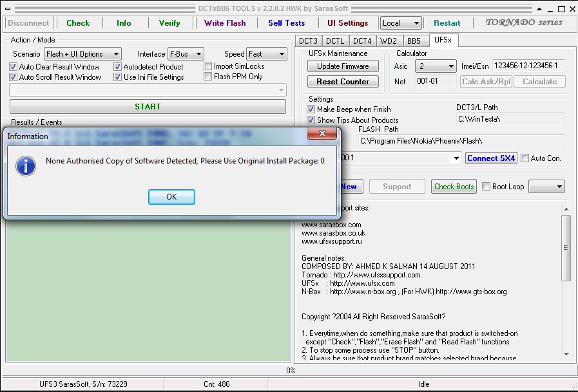Click www.ufsxsupport.ru text in notes
578x392 pixels.
pyautogui.click(x=332, y=242)
